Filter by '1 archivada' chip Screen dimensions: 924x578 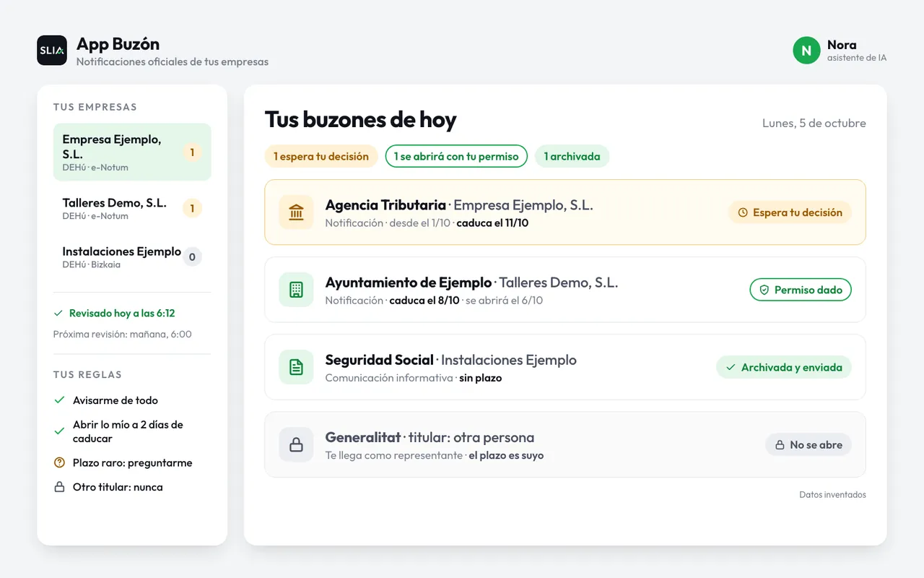pyautogui.click(x=572, y=156)
